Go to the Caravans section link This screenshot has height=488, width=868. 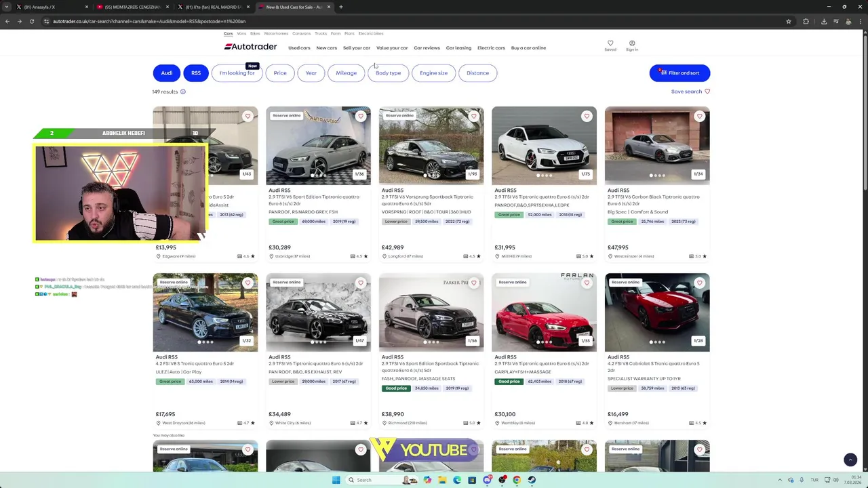click(x=302, y=33)
